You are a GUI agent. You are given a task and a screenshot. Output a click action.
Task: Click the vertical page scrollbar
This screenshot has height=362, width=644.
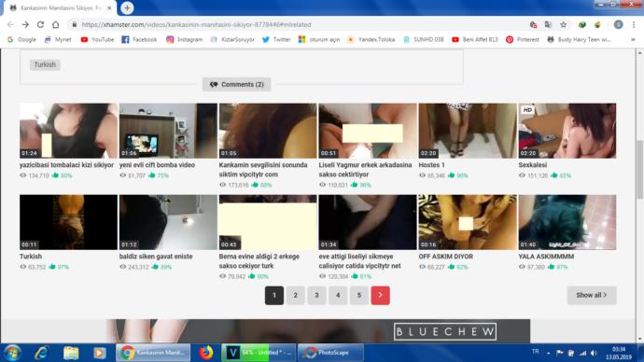pyautogui.click(x=639, y=164)
